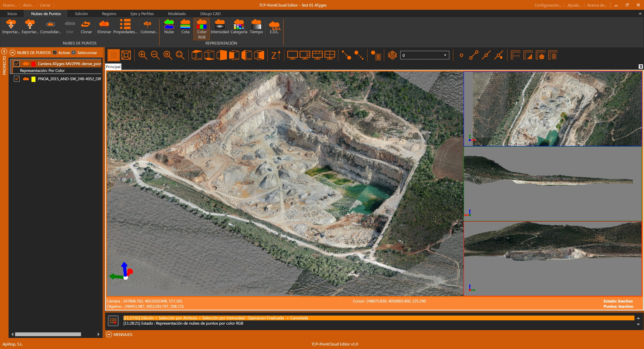Switch to the Modelado ribbon tab
The width and height of the screenshot is (644, 349).
pyautogui.click(x=177, y=14)
